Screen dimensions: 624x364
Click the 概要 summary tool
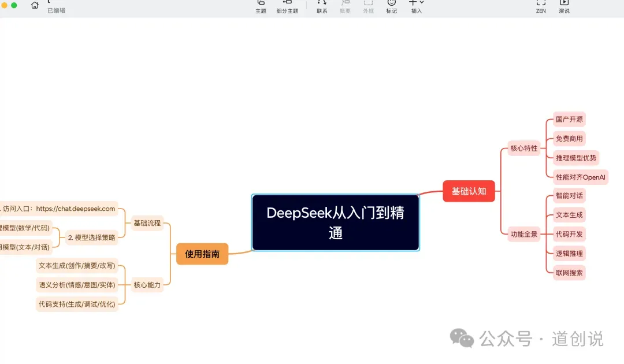tap(345, 7)
